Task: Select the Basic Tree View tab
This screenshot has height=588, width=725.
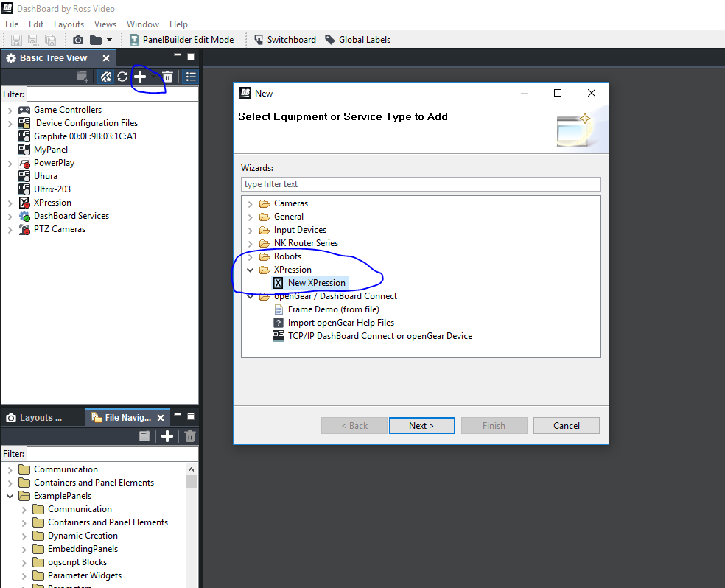Action: point(53,58)
